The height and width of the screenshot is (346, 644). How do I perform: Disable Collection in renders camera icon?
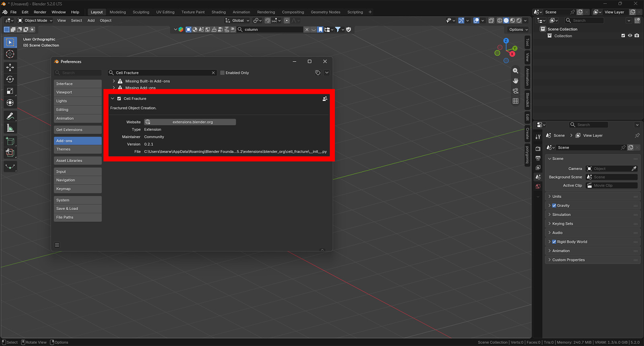click(637, 36)
